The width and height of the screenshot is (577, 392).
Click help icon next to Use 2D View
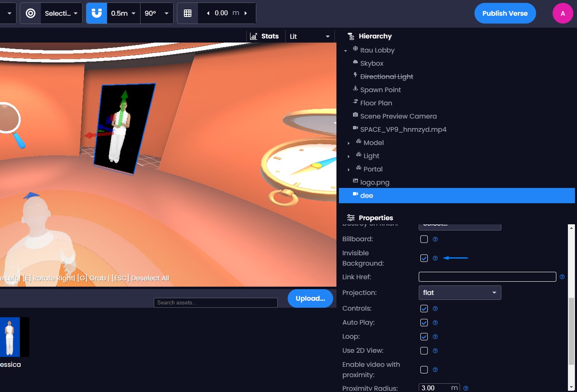tap(435, 351)
